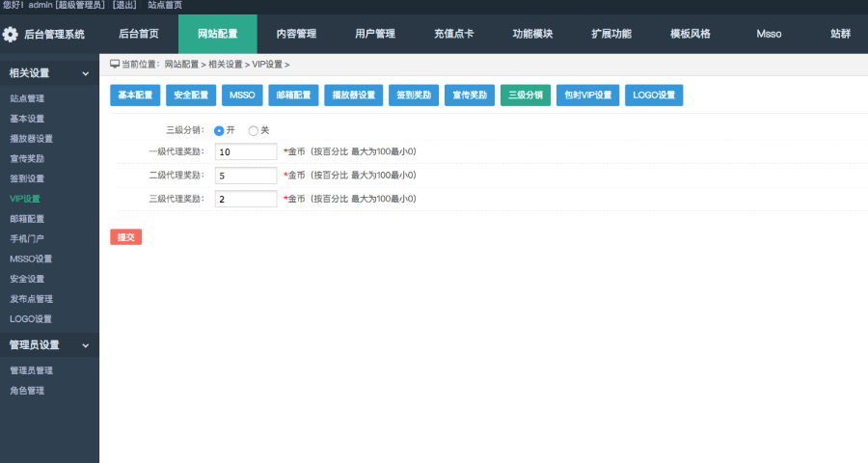Open 邮箱配置 in the sidebar
Viewport: 868px width, 463px height.
tap(27, 219)
